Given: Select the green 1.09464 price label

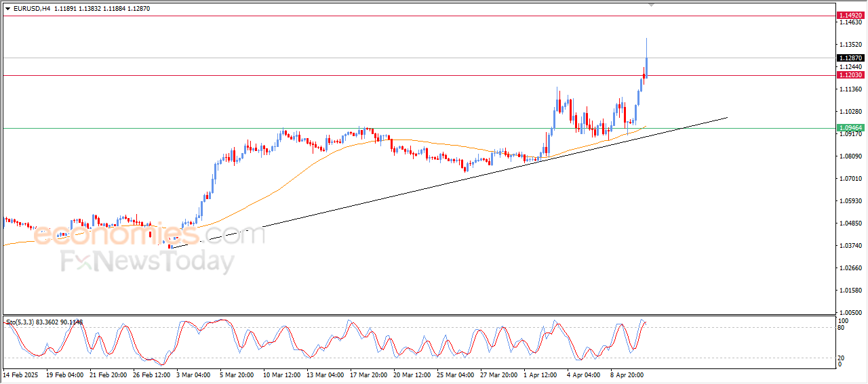Looking at the screenshot, I should [850, 127].
